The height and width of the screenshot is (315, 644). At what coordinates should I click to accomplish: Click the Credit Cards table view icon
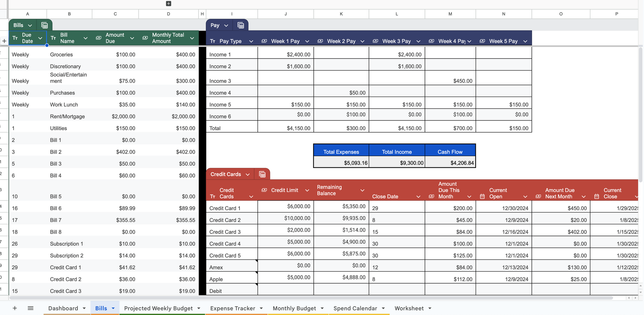(262, 174)
